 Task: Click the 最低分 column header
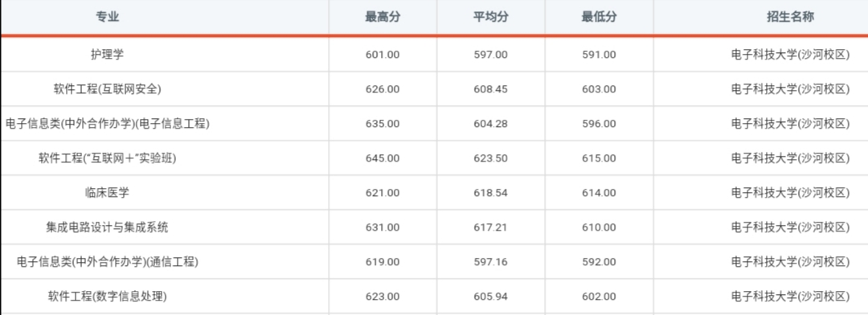point(599,17)
